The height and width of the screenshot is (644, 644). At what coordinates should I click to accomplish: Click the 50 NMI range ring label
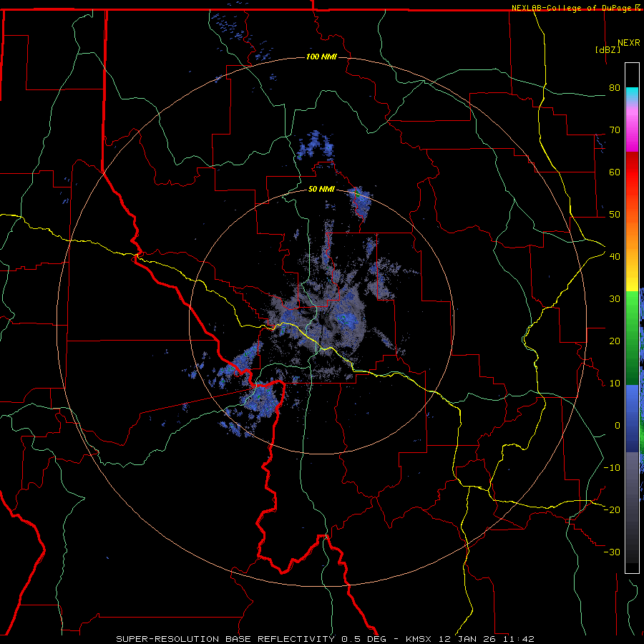tap(321, 189)
